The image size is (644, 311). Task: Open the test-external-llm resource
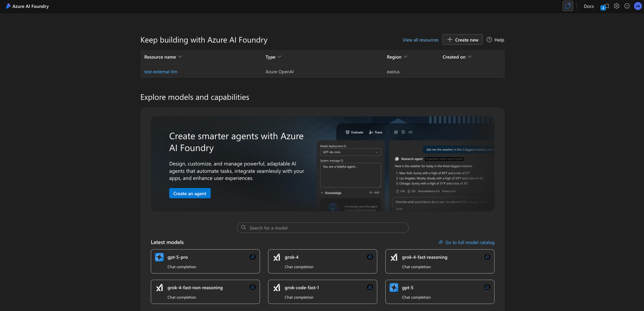pos(161,71)
